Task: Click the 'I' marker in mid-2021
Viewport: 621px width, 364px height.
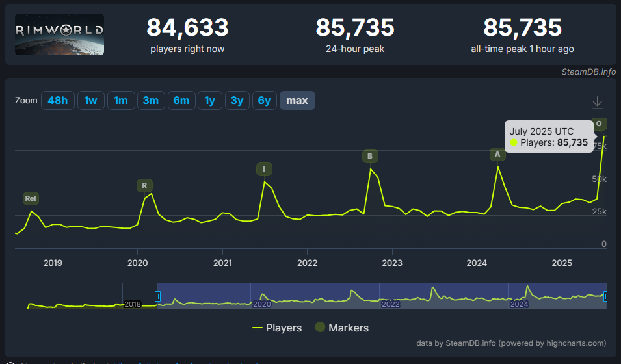Action: (264, 169)
